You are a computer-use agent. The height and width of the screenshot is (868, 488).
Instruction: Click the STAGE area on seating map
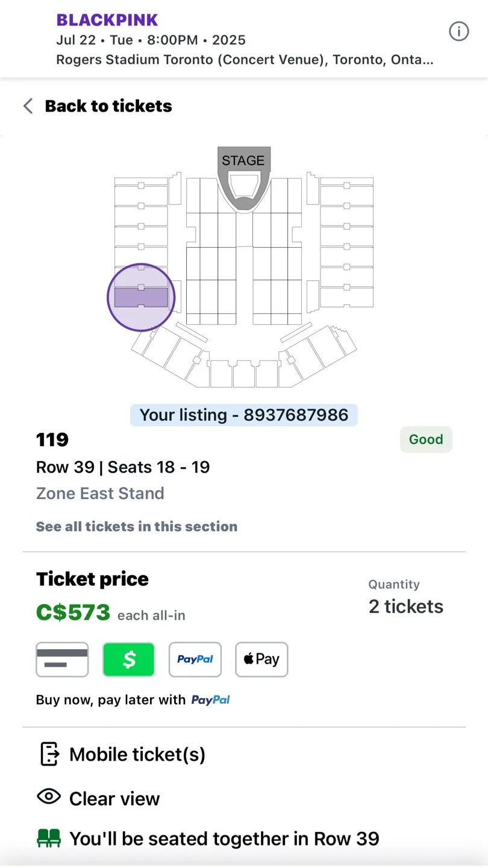(x=243, y=160)
